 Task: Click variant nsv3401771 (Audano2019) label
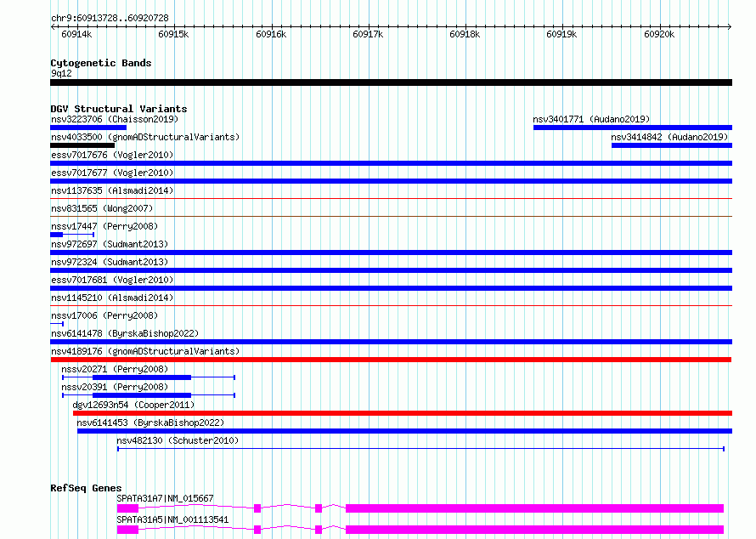pos(591,119)
